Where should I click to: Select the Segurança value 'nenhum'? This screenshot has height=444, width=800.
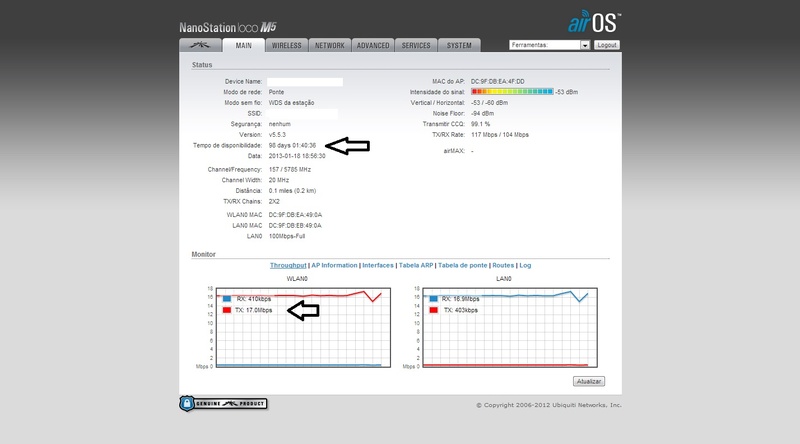[280, 124]
